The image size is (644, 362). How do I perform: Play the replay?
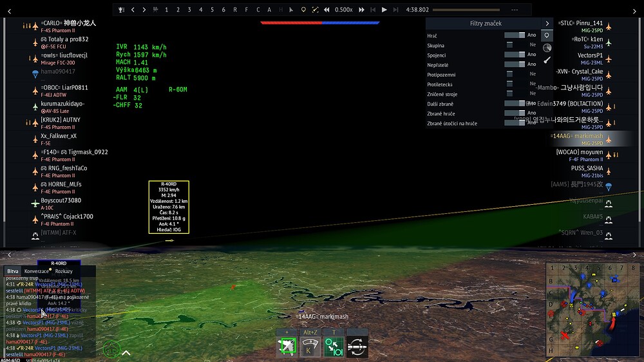384,10
